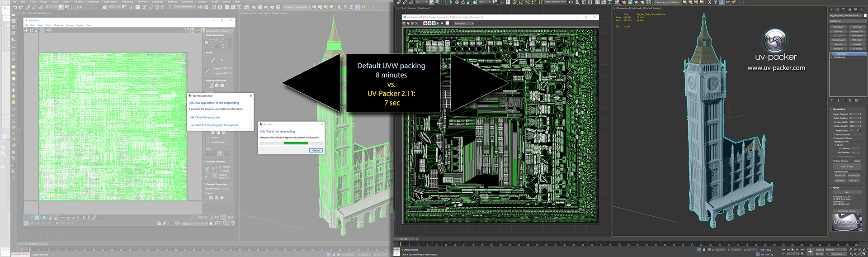Open the Mapping menu in Edit UVWs window
Viewport: 868px width, 257px height.
(x=58, y=25)
